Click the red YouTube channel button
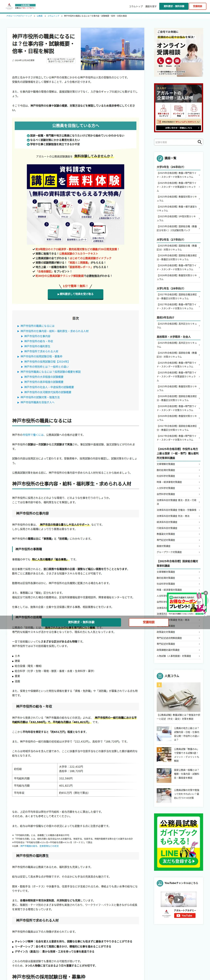Image resolution: width=210 pixels, height=980 pixels. pyautogui.click(x=185, y=916)
